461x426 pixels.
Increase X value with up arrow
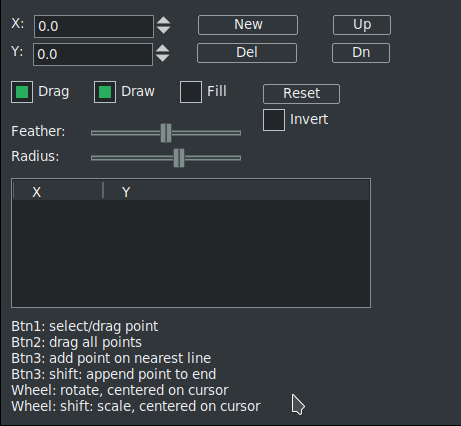(x=163, y=21)
